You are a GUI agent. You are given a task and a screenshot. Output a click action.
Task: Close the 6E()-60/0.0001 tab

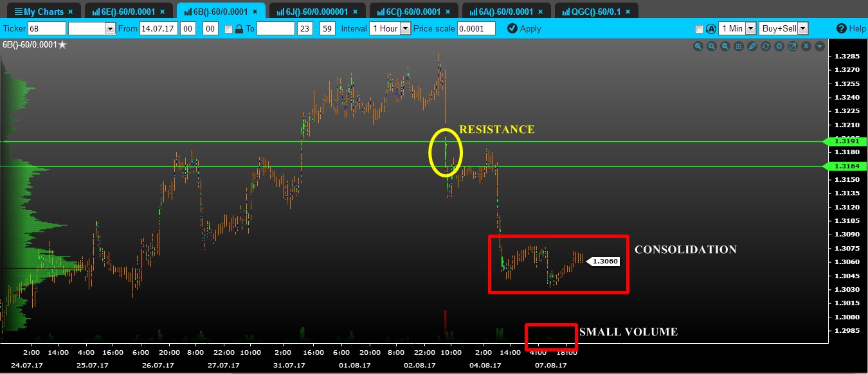pos(163,12)
